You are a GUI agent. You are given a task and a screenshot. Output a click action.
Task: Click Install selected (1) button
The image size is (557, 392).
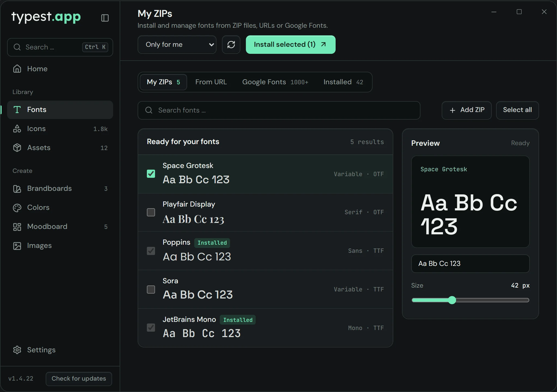291,45
